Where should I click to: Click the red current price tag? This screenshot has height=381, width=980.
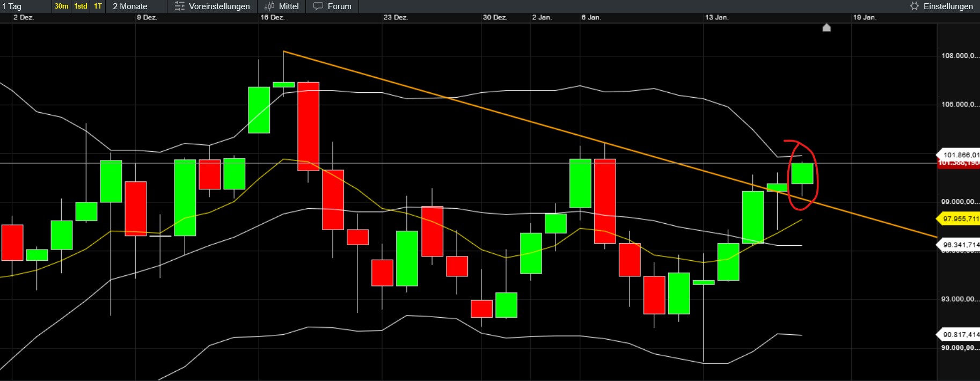click(x=959, y=164)
